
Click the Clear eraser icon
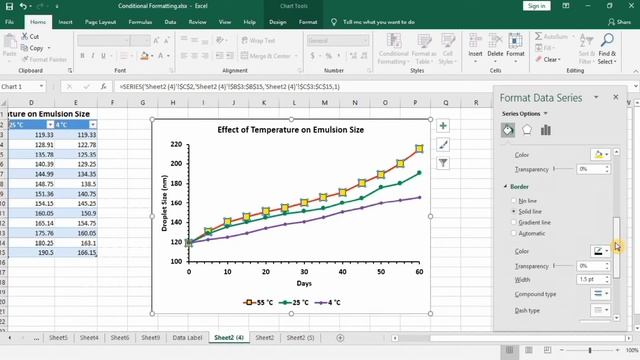point(538,59)
